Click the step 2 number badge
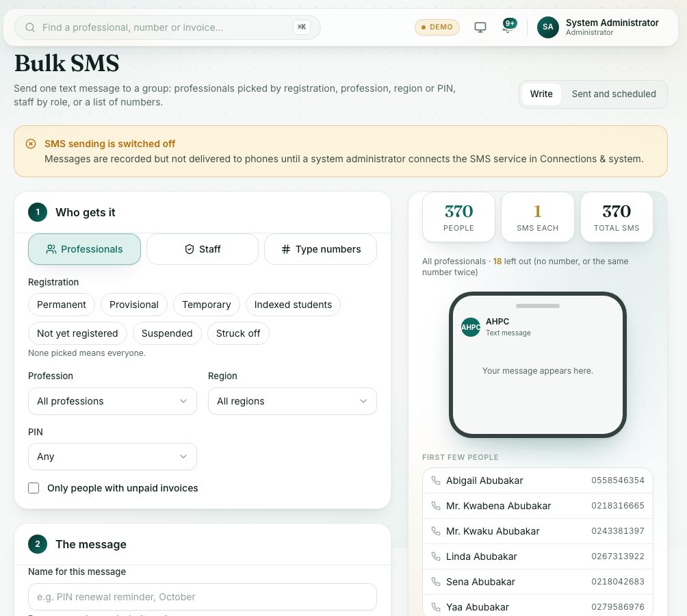 pos(38,544)
